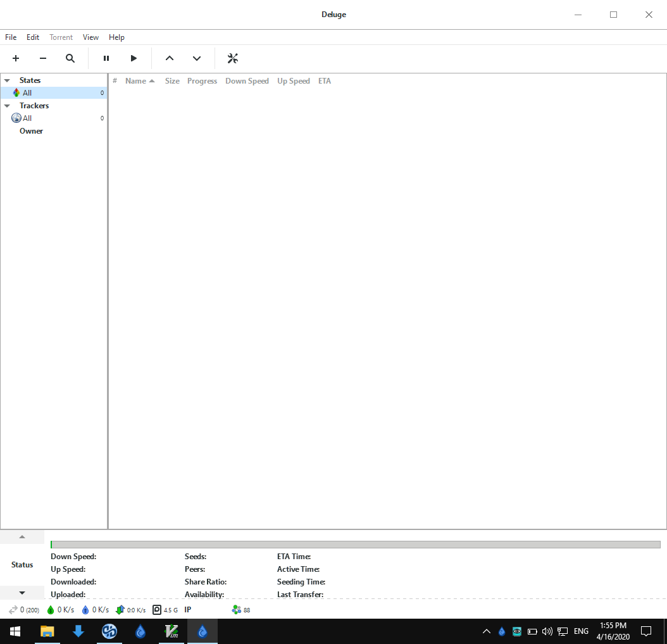Show hidden system tray icons
The width and height of the screenshot is (667, 644).
(x=487, y=631)
